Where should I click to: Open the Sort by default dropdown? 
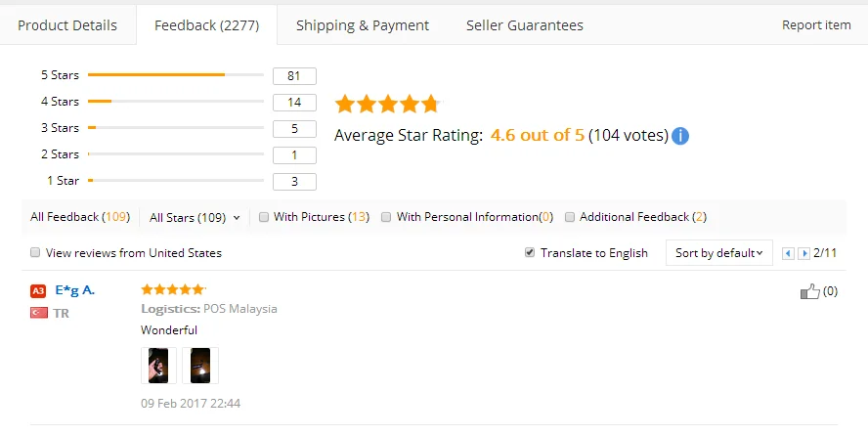pos(718,252)
